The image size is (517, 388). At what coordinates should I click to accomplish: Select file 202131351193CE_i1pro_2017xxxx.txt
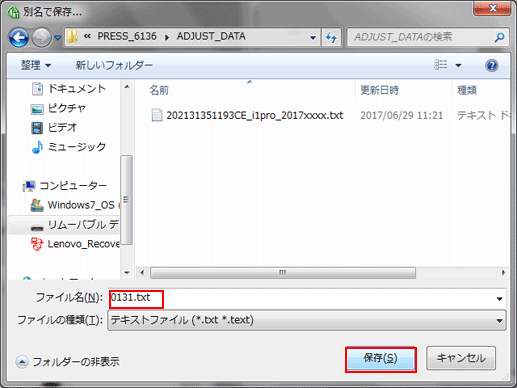click(x=255, y=115)
